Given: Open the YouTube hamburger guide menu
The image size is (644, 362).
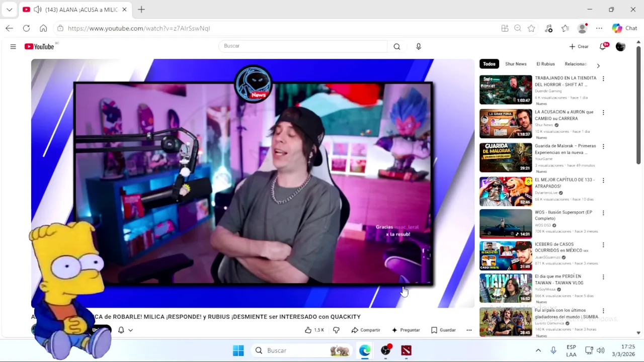Looking at the screenshot, I should click(13, 47).
